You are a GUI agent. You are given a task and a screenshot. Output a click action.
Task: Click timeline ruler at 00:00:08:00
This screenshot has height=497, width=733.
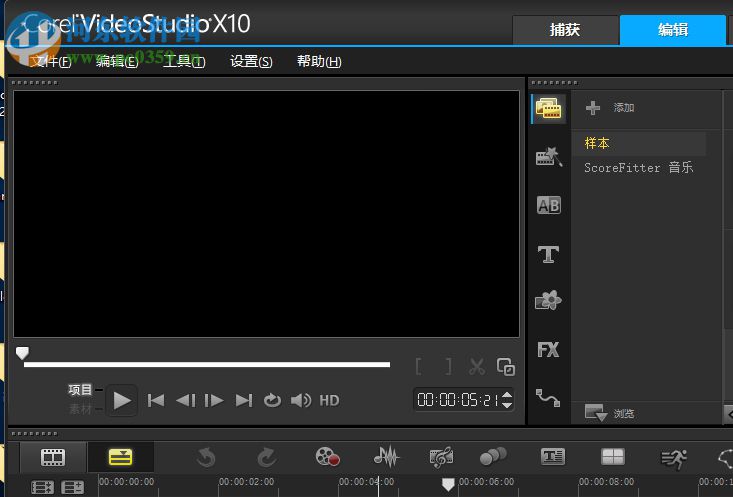click(x=606, y=482)
